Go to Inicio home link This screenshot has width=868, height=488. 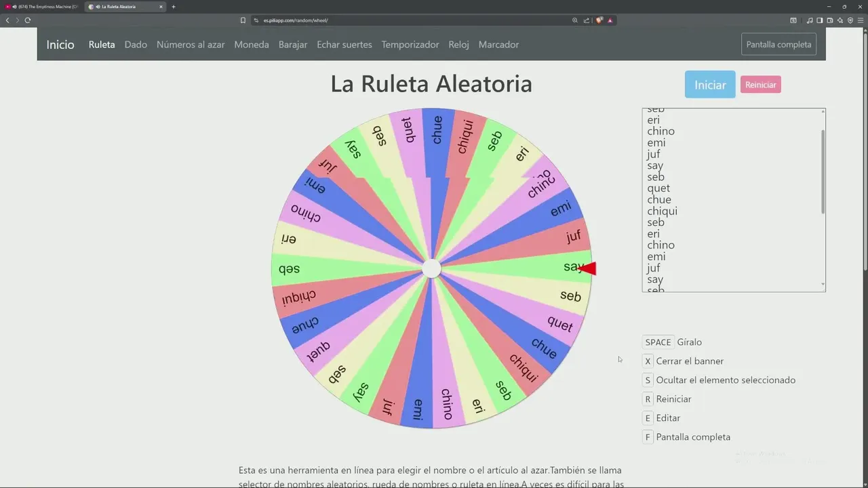(60, 45)
